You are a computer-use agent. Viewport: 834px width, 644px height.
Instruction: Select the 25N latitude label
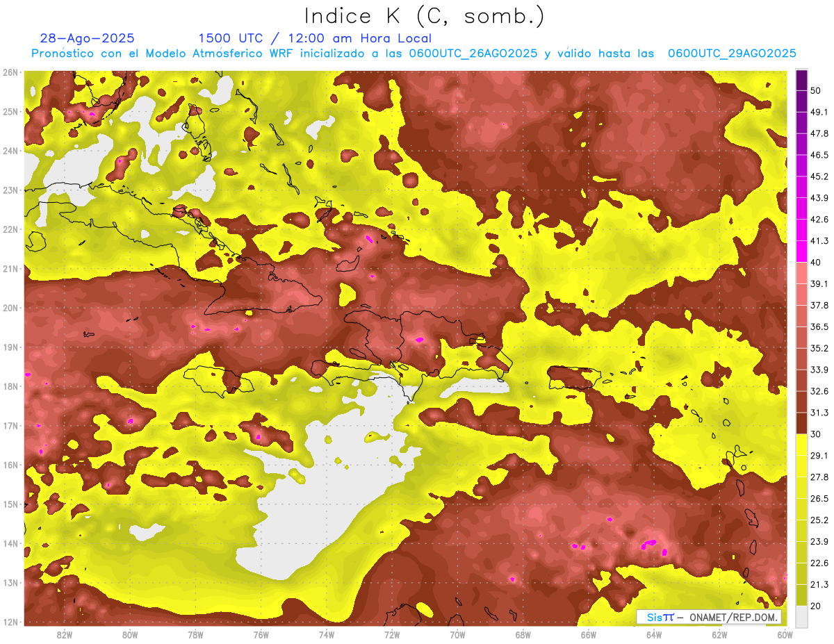11,111
